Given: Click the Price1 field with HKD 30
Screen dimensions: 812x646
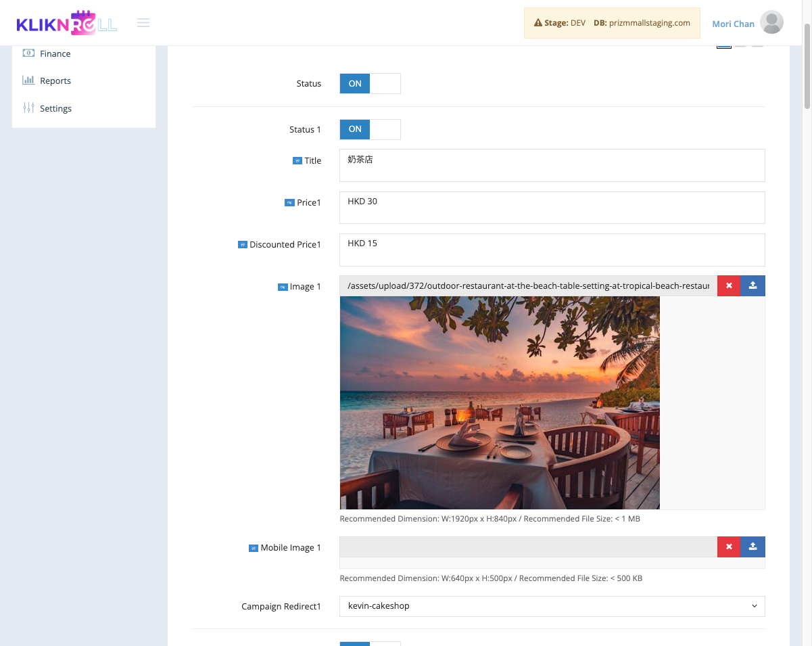Looking at the screenshot, I should point(552,207).
